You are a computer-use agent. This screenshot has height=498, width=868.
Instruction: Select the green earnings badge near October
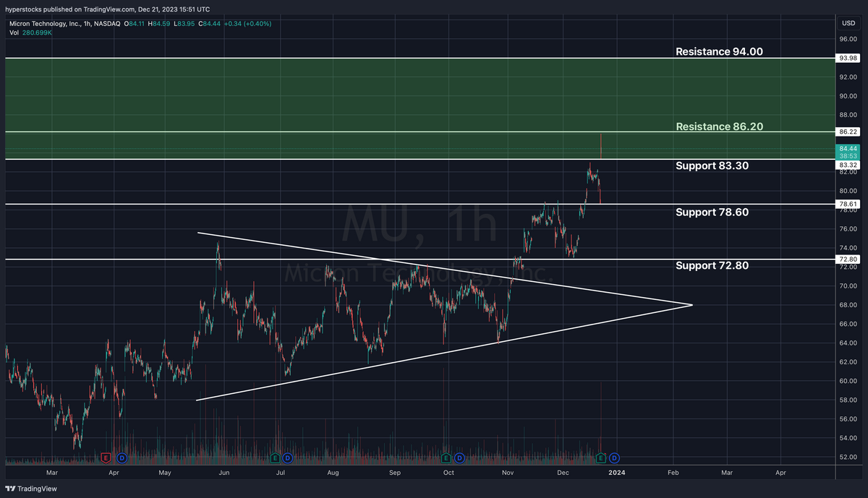pos(446,458)
